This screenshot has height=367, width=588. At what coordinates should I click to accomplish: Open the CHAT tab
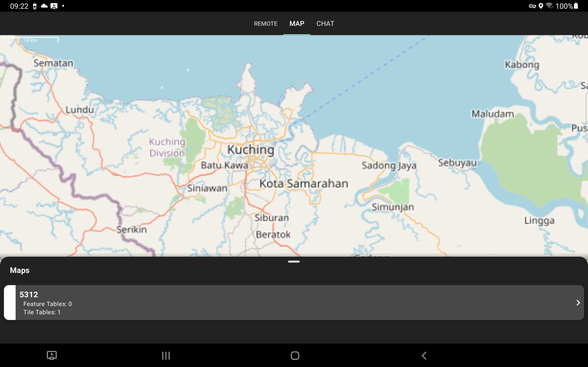325,23
